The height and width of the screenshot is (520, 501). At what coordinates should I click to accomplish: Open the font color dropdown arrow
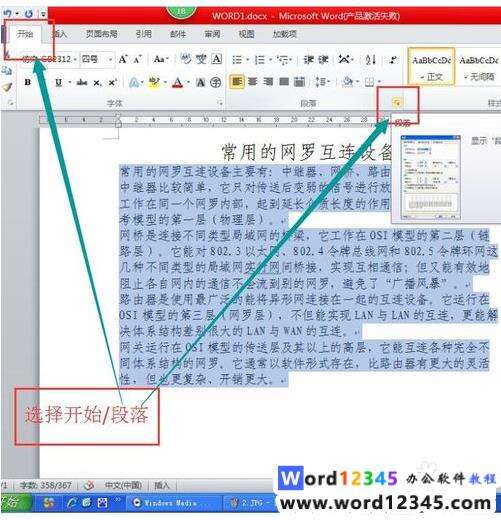(x=189, y=82)
